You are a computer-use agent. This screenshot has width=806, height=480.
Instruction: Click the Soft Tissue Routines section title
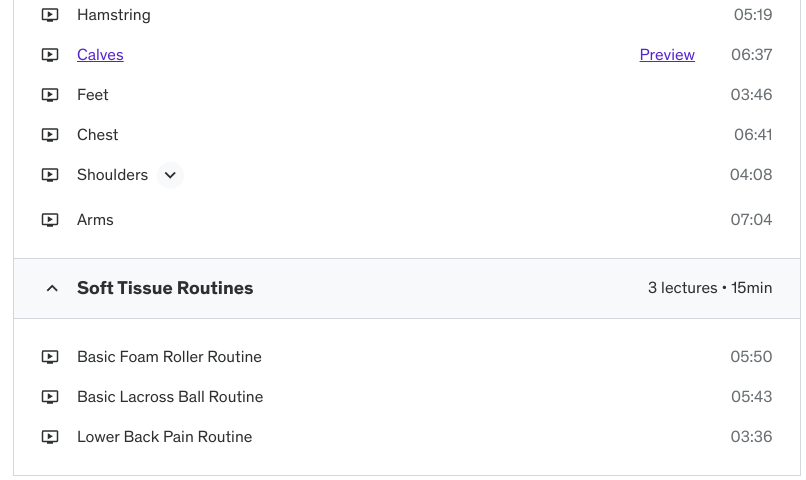pyautogui.click(x=165, y=288)
